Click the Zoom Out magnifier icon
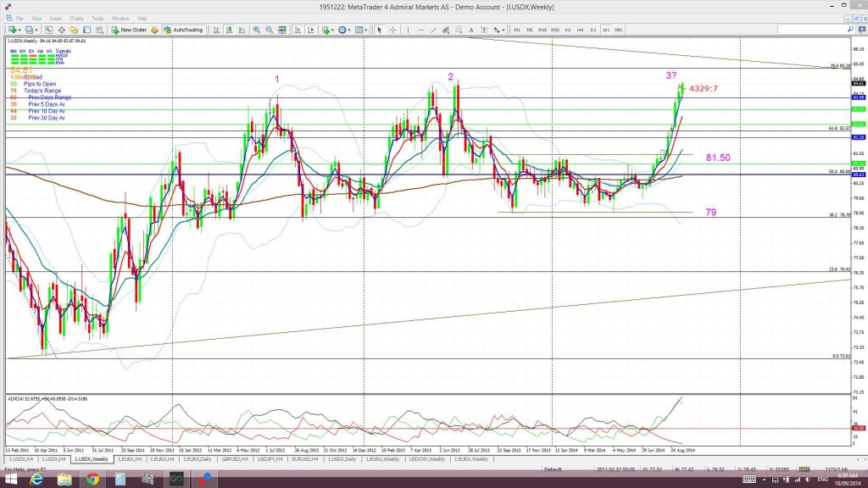The height and width of the screenshot is (488, 868). point(269,30)
